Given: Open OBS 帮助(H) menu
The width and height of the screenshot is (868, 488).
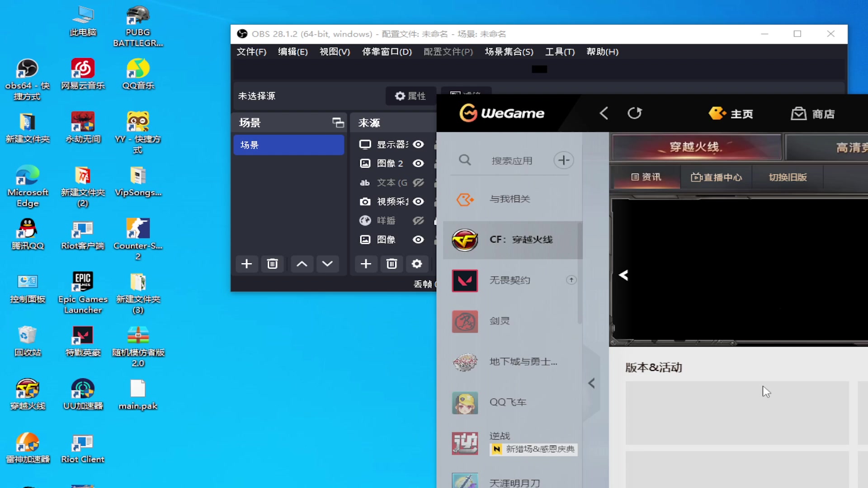Looking at the screenshot, I should 603,52.
